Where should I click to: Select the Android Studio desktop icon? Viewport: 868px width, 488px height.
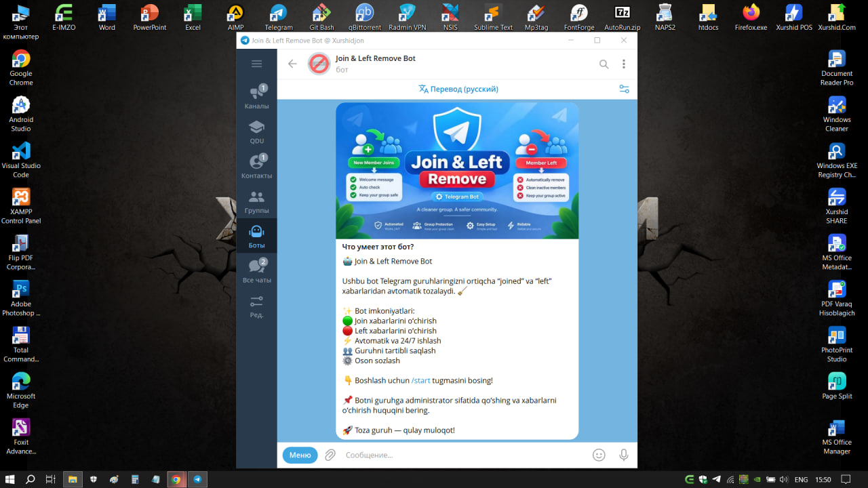[21, 115]
